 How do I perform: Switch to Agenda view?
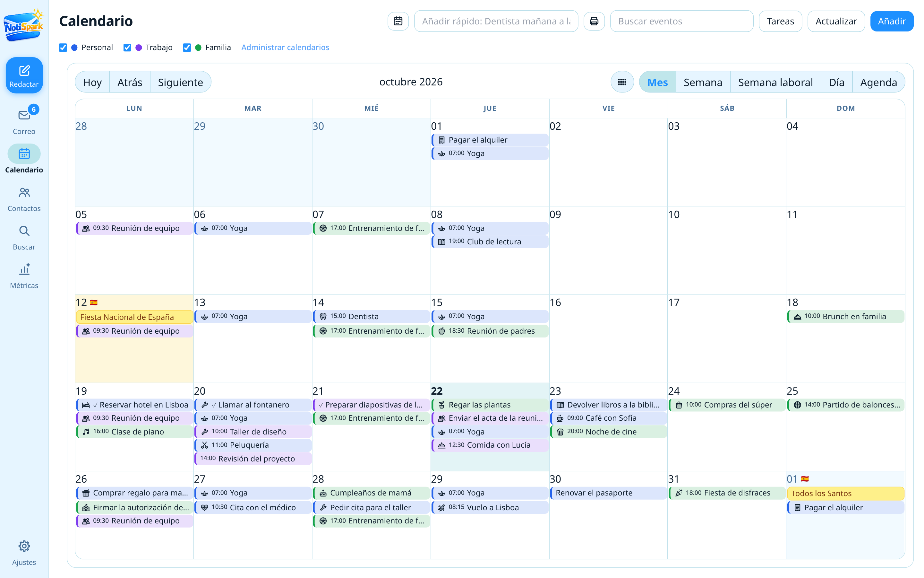878,82
